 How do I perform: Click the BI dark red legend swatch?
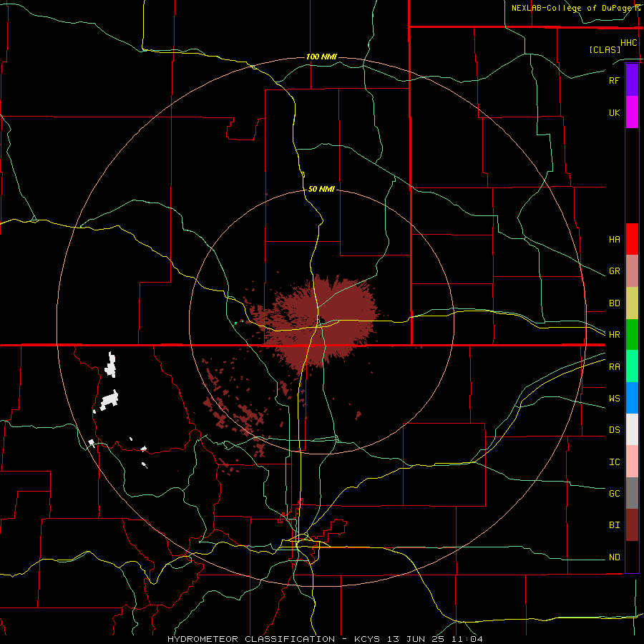pyautogui.click(x=632, y=525)
